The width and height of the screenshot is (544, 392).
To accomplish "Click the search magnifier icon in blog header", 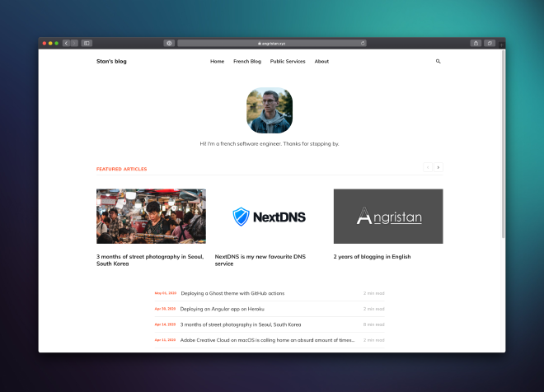I will point(438,61).
